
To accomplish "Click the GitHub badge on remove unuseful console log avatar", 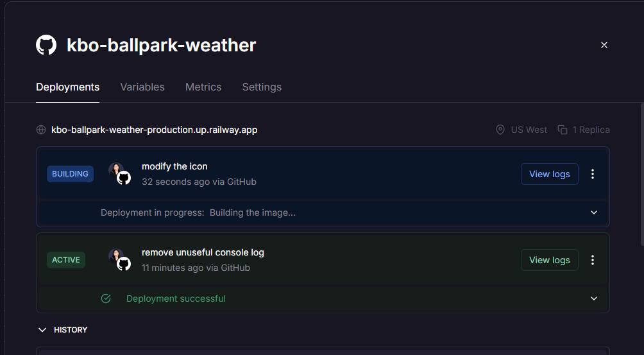I will (124, 264).
